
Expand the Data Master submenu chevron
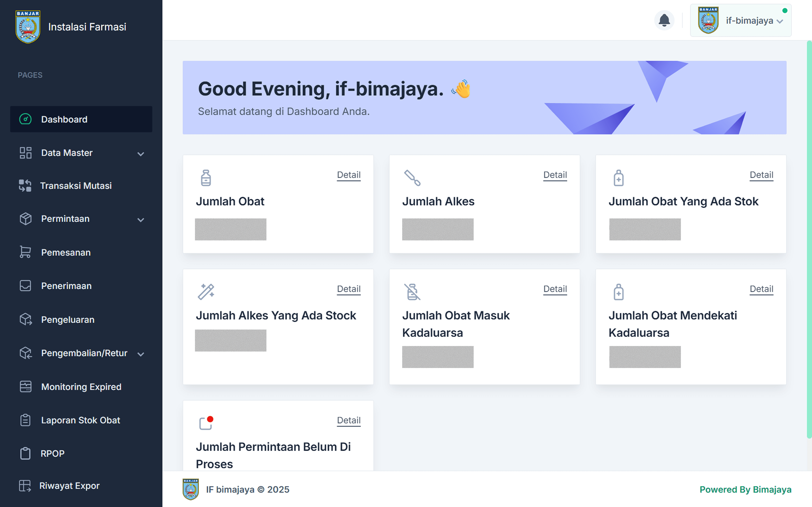click(141, 154)
